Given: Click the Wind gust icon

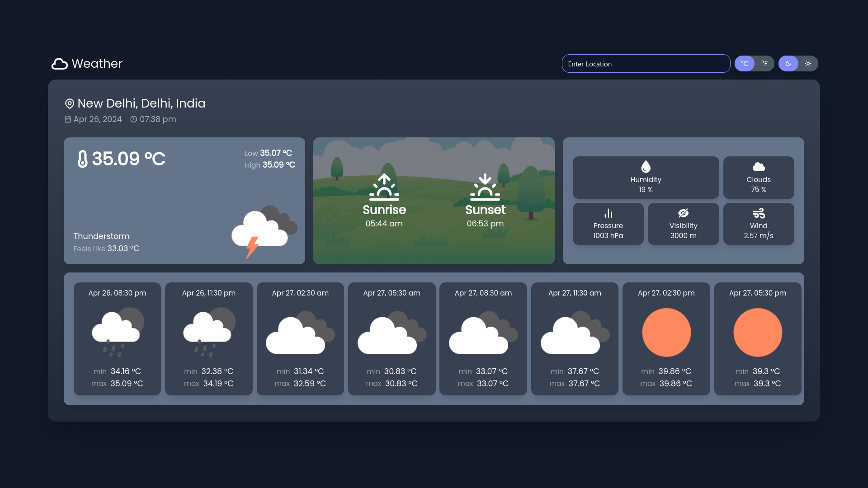Looking at the screenshot, I should coord(758,213).
